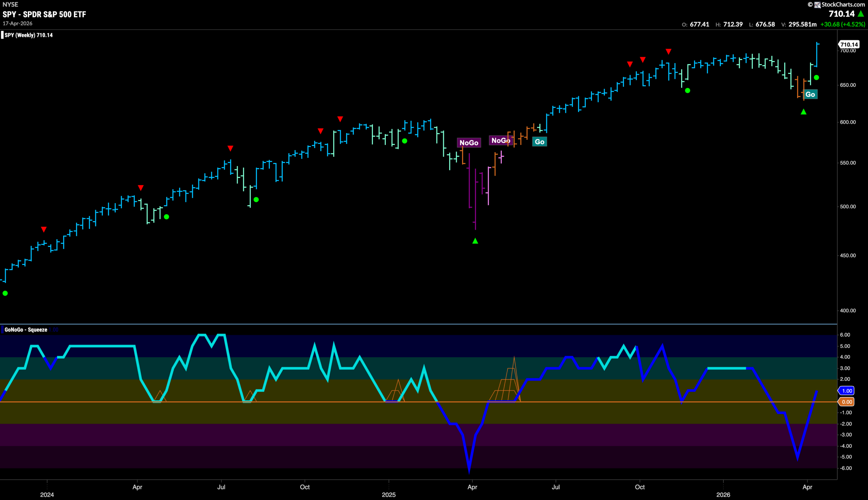Click green up triangle below the 2026 Go label
Image resolution: width=868 pixels, height=500 pixels.
[804, 112]
